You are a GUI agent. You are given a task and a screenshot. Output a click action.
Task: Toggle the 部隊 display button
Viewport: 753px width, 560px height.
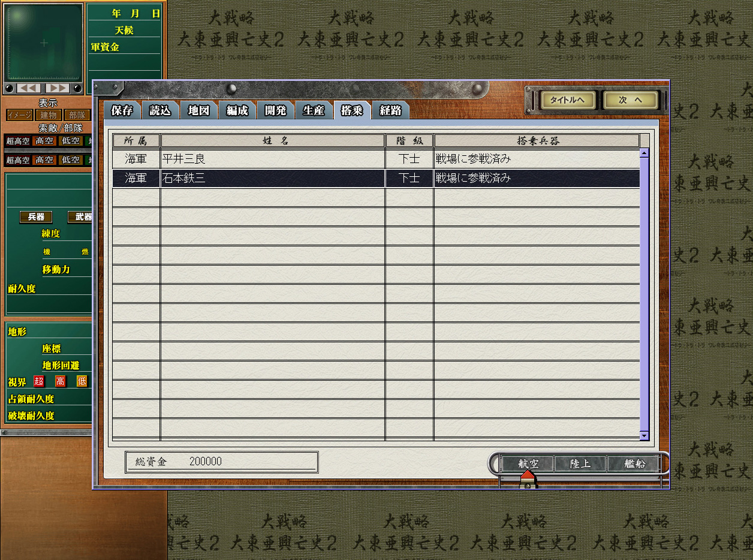[x=77, y=115]
